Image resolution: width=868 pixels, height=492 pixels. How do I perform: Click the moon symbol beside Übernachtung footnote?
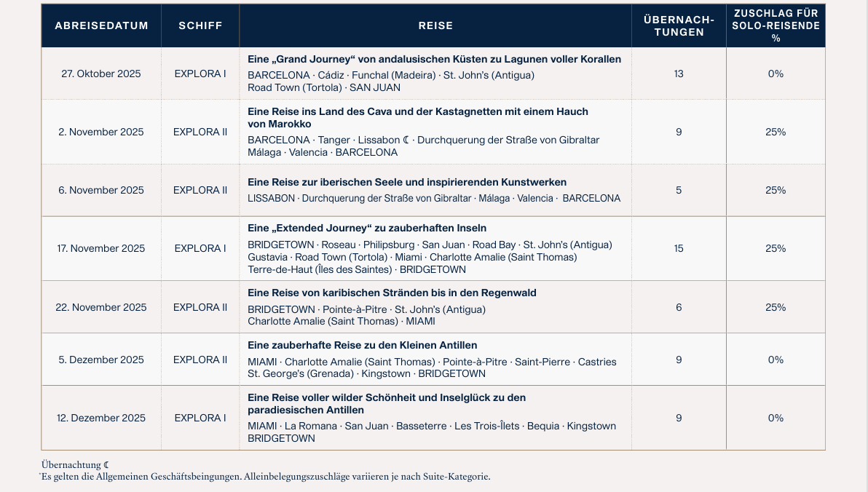[x=106, y=464]
